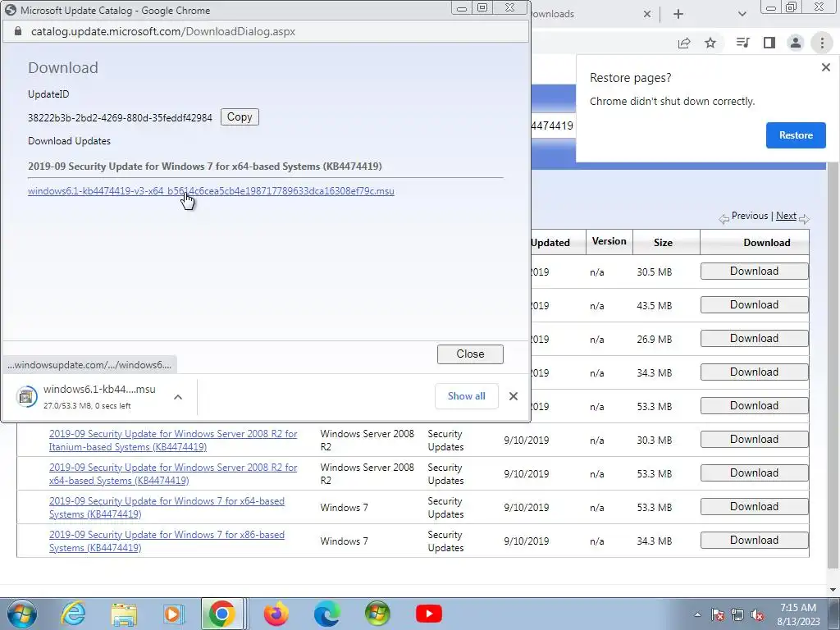Click the vertical scrollbar of catalog page
The width and height of the screenshot is (840, 630).
[x=834, y=364]
